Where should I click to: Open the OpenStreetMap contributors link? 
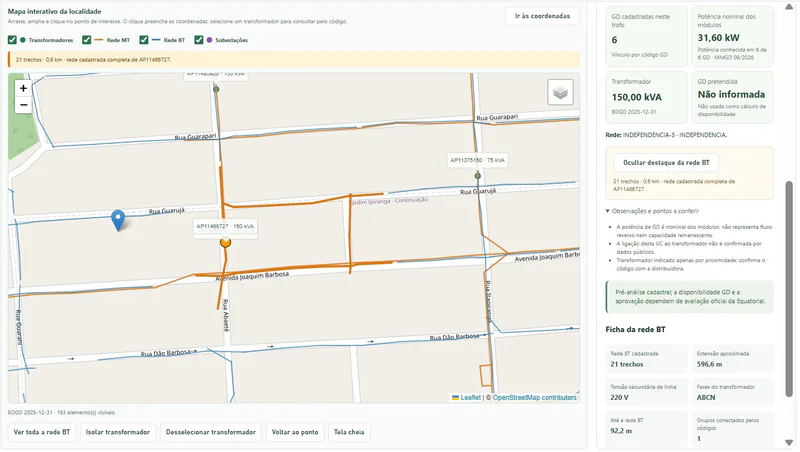[x=534, y=397]
